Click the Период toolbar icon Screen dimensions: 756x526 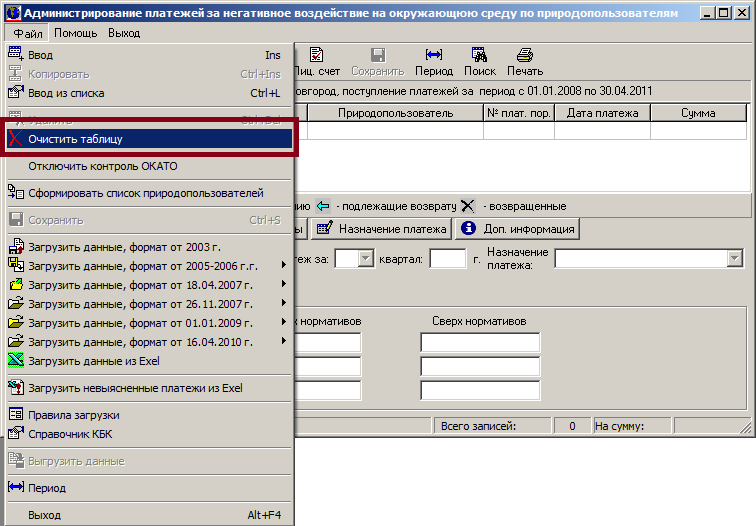(434, 62)
